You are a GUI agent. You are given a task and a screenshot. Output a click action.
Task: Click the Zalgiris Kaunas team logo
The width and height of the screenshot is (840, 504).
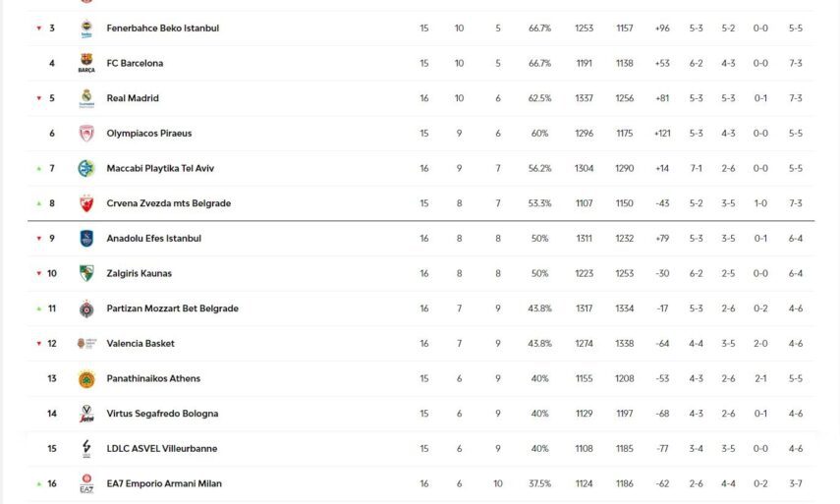point(86,274)
